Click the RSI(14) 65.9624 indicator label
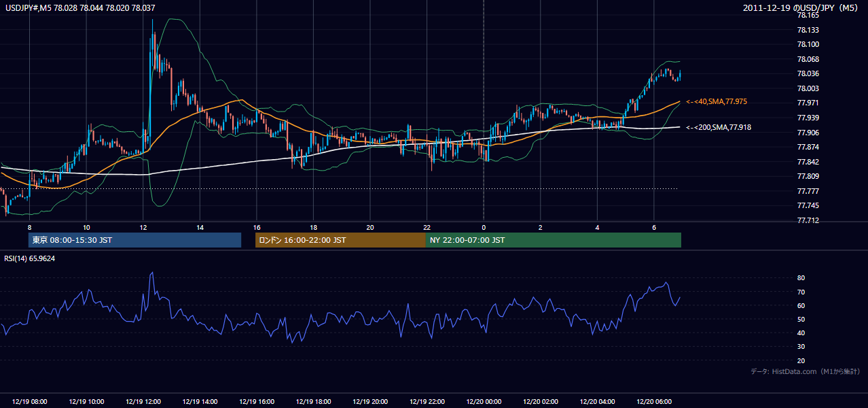Viewport: 868px width, 408px height. tap(30, 258)
